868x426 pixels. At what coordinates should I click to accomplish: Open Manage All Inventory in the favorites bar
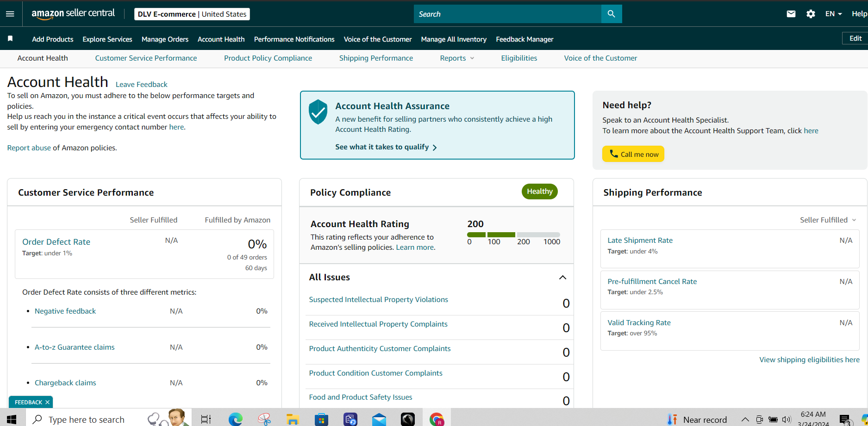[454, 39]
